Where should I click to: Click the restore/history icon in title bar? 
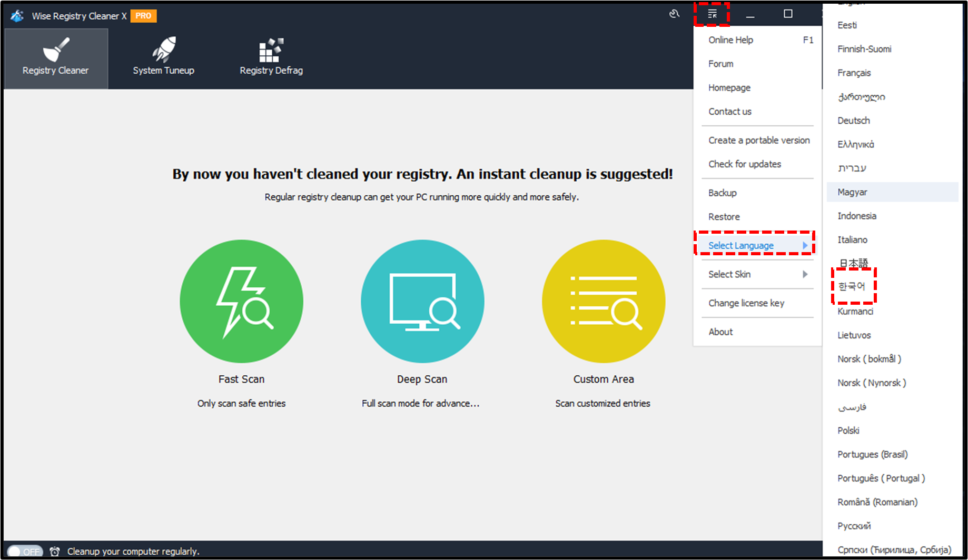coord(674,14)
